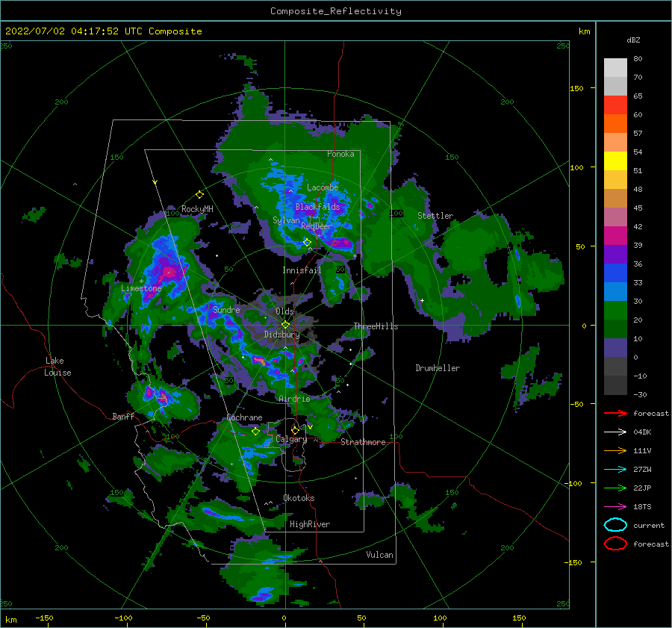This screenshot has height=628, width=672.
Task: Pick the magenta 39–42 dBZ swatch
Action: pos(615,236)
